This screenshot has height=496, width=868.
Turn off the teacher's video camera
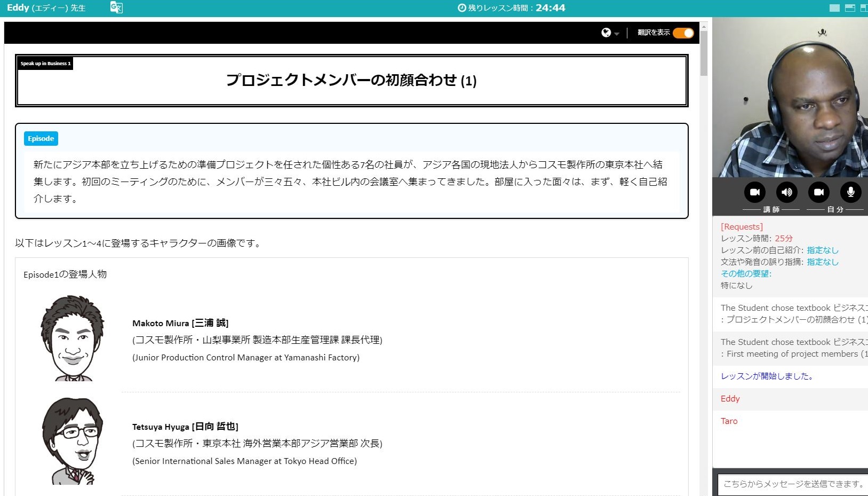(754, 192)
